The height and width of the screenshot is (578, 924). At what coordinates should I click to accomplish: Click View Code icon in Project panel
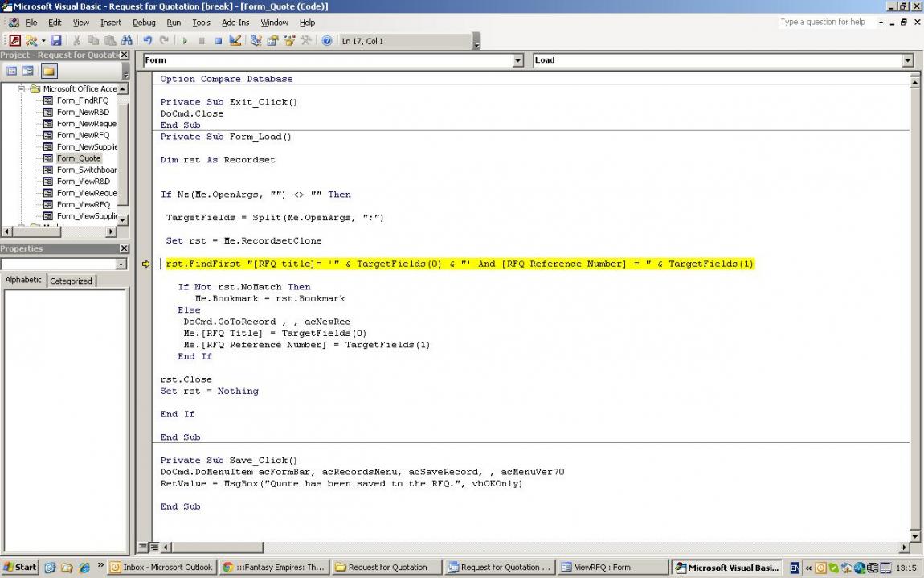(x=11, y=71)
